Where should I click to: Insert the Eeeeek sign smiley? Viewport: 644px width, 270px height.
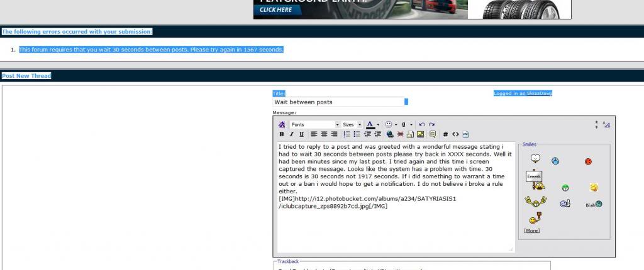click(536, 180)
